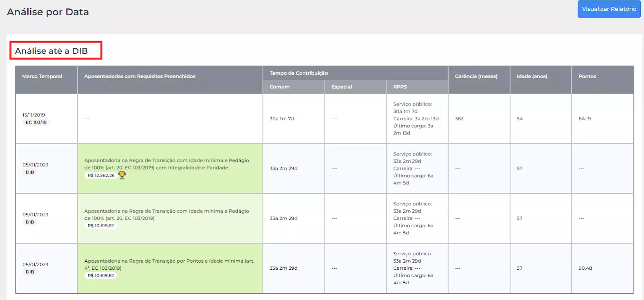Click the RPPS sub-column header
This screenshot has height=300, width=644.
tap(400, 87)
